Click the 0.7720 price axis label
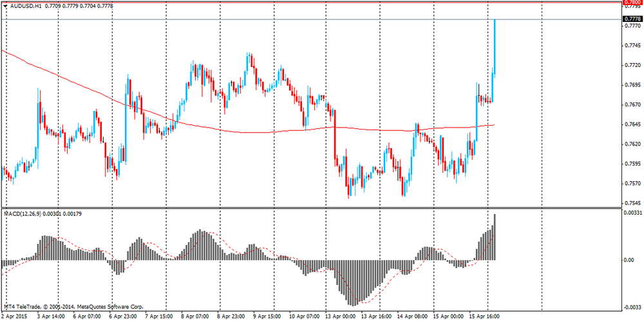The width and height of the screenshot is (644, 321). (632, 66)
